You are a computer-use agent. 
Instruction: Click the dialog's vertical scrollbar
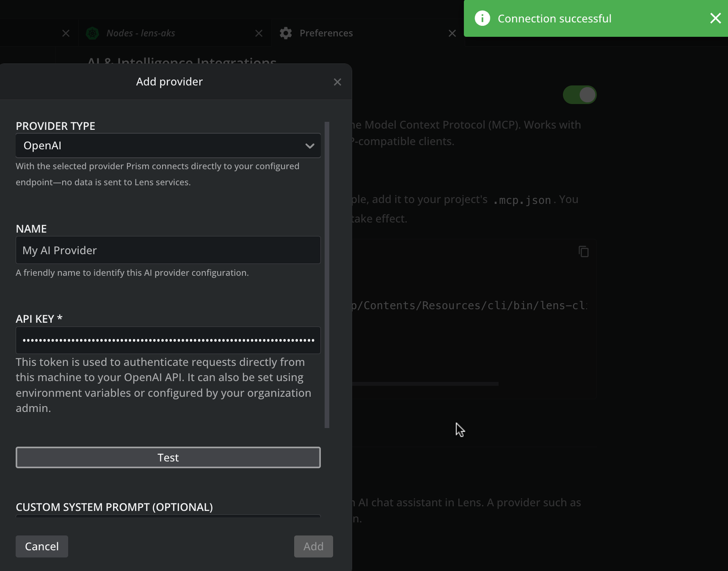pyautogui.click(x=327, y=275)
